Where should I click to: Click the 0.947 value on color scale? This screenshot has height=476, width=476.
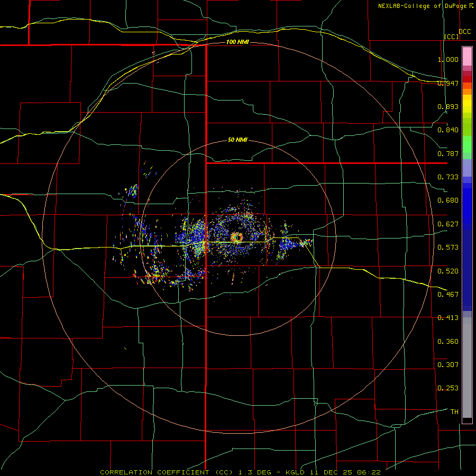pyautogui.click(x=448, y=83)
